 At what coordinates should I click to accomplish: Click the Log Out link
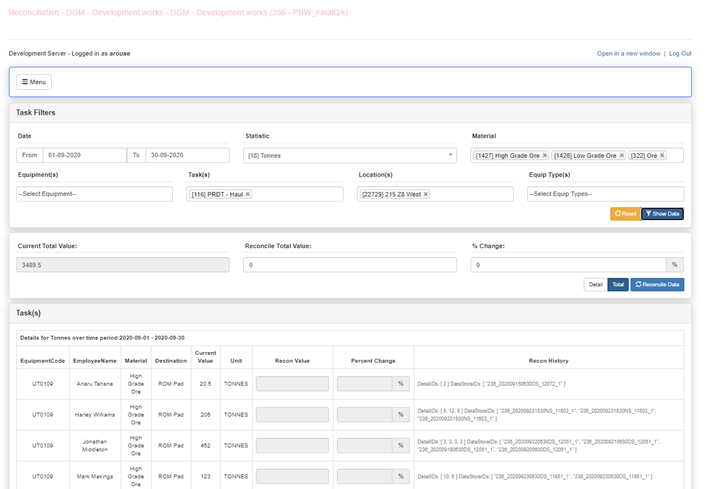tap(680, 53)
